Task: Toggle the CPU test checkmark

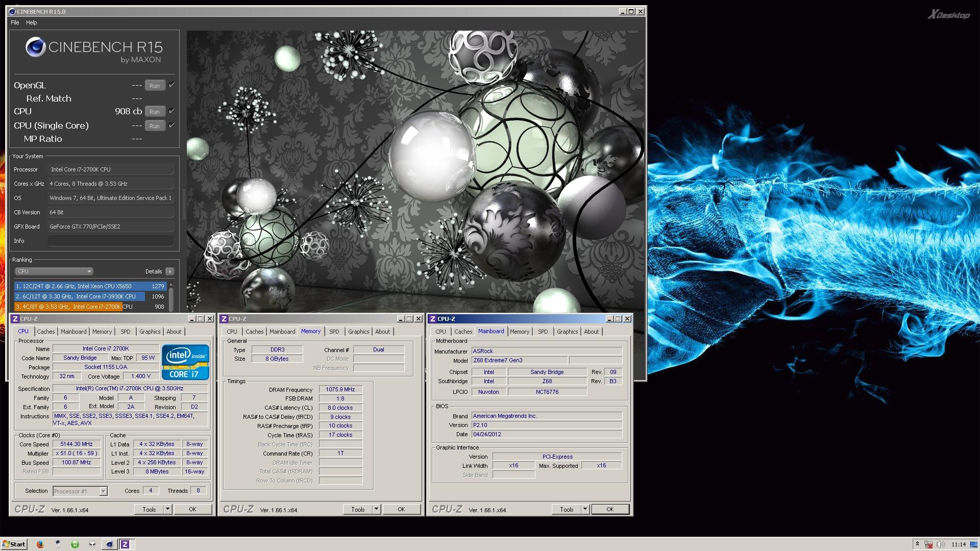Action: 171,111
